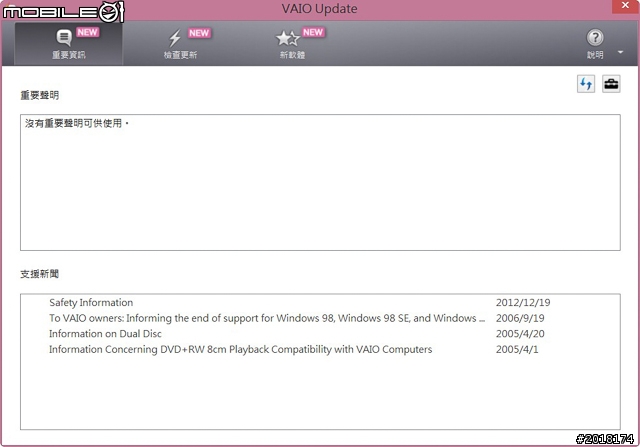Click the 說明 help question mark icon

(x=595, y=38)
